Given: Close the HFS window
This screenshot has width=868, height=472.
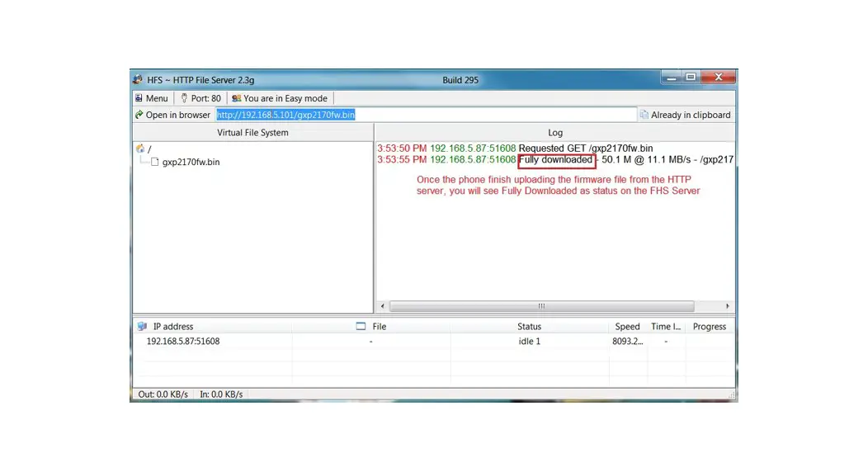Looking at the screenshot, I should [719, 78].
